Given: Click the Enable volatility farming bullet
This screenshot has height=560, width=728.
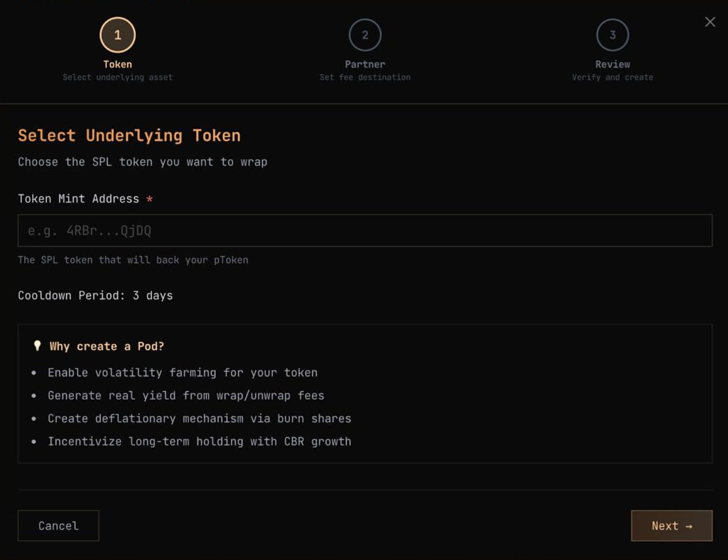Looking at the screenshot, I should point(182,373).
